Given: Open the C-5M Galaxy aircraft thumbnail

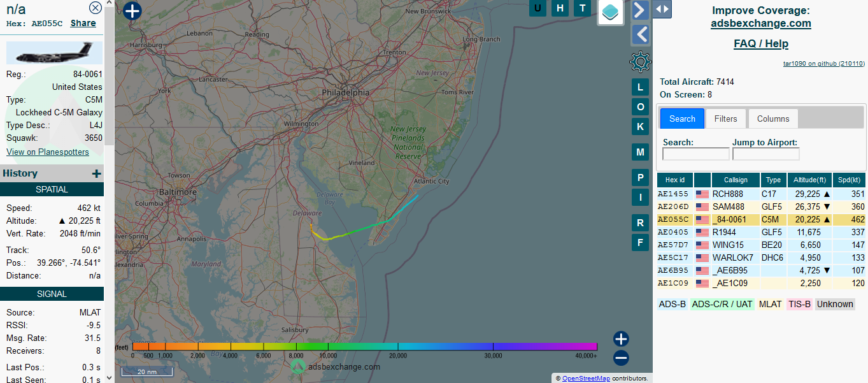Looking at the screenshot, I should point(54,53).
